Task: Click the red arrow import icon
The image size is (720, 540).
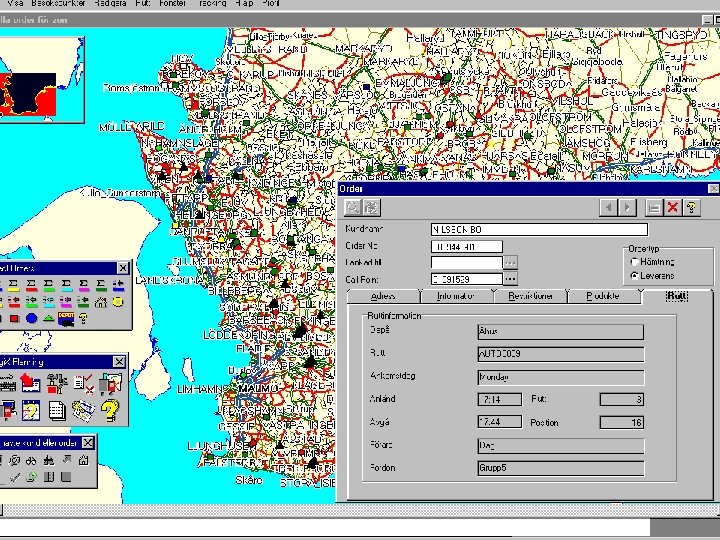Action: point(30,383)
